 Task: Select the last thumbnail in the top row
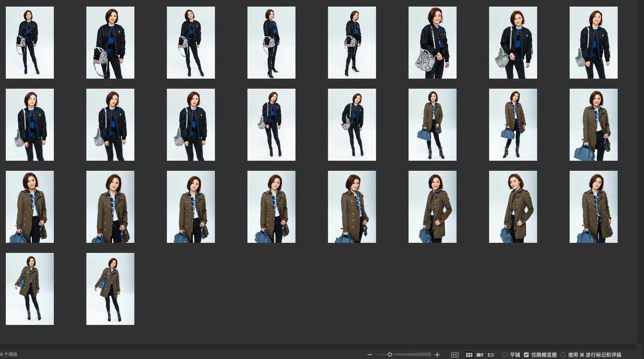click(x=593, y=43)
